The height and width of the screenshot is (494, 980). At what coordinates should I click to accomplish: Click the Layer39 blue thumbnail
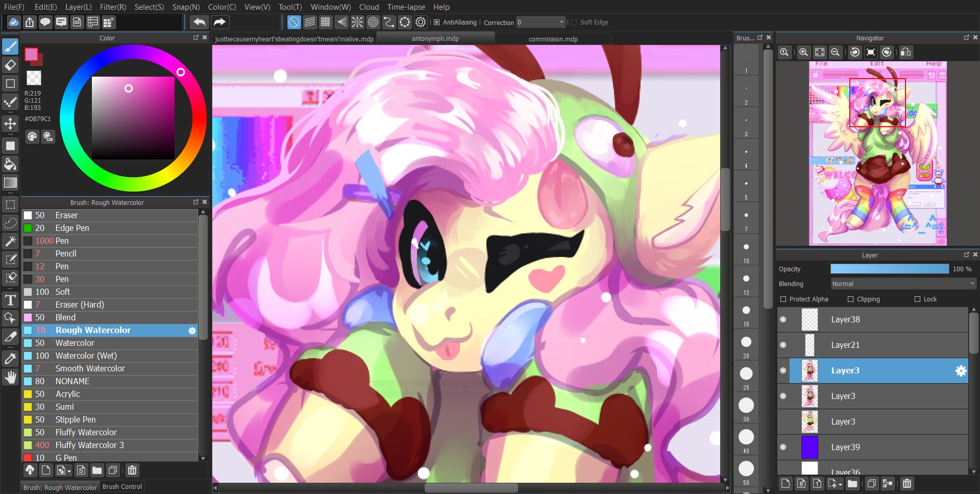tap(810, 448)
